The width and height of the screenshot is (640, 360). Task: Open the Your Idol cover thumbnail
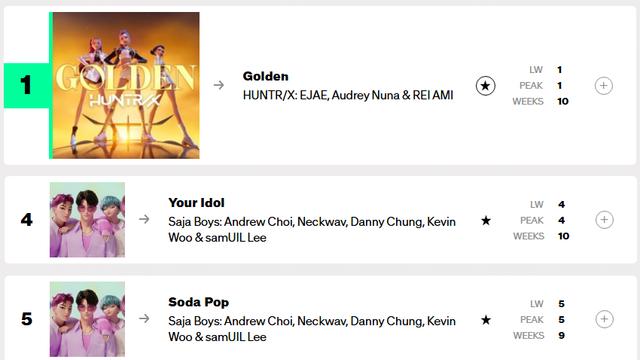click(x=87, y=220)
